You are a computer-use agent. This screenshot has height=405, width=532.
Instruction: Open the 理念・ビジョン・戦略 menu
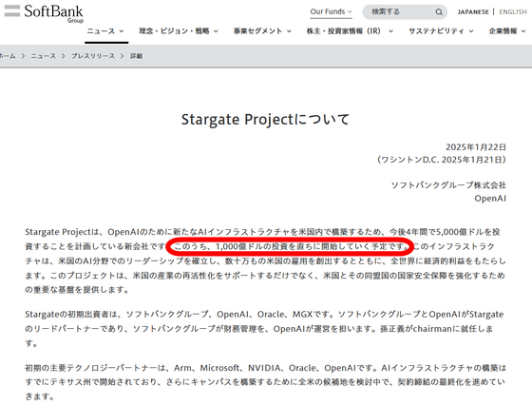pos(179,31)
